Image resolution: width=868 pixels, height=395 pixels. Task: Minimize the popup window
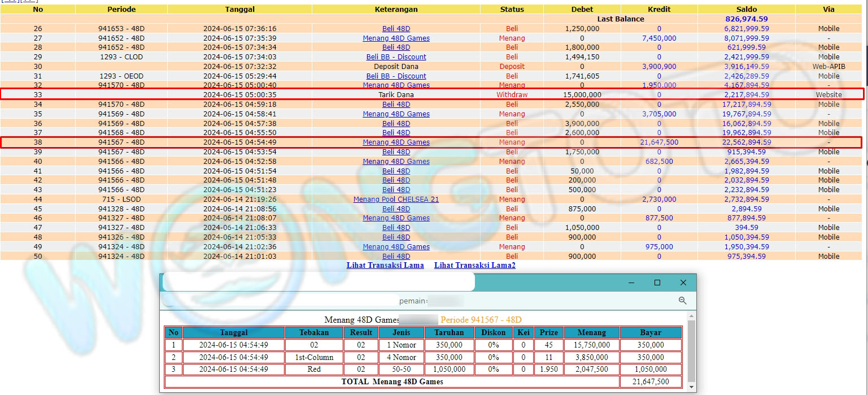point(631,283)
